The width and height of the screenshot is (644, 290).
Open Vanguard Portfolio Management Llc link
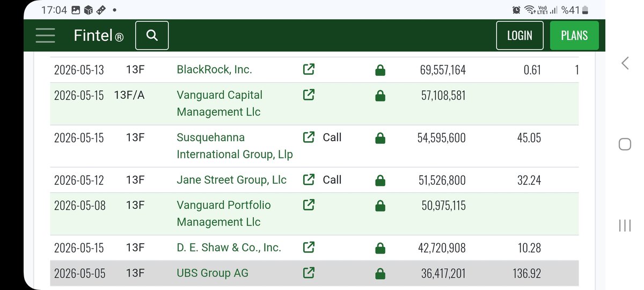pos(224,213)
